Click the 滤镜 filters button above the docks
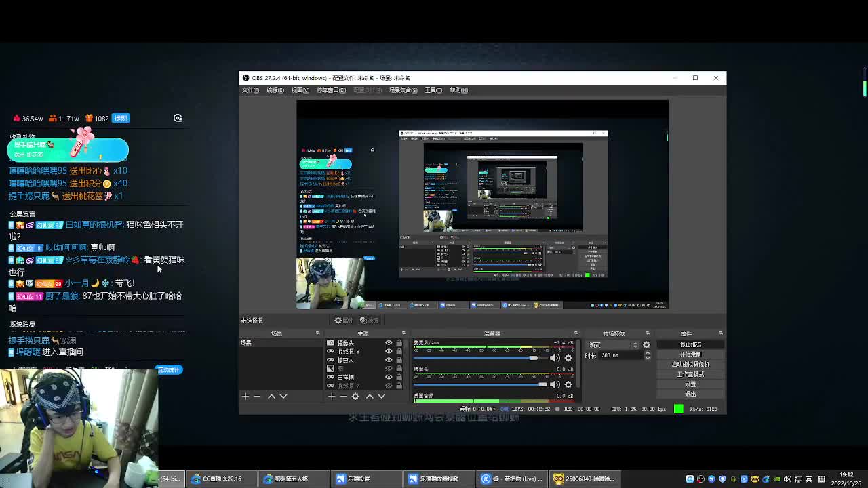868x488 pixels. coord(370,320)
